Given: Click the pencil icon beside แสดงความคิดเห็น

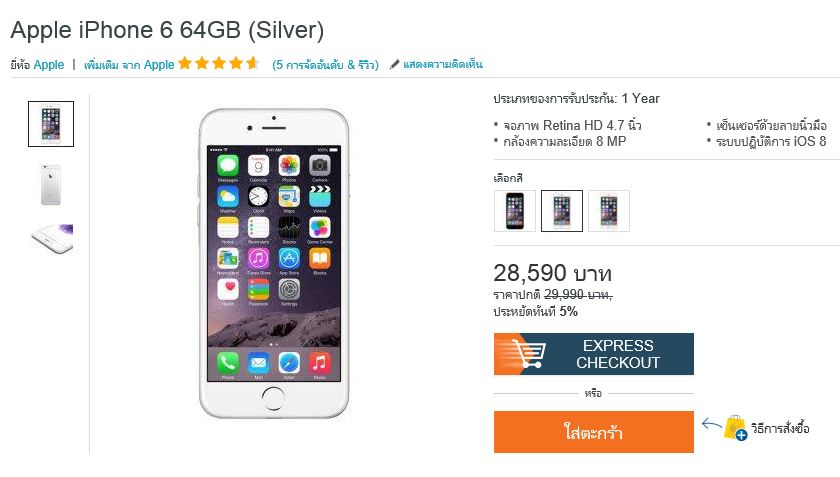Looking at the screenshot, I should (x=394, y=64).
